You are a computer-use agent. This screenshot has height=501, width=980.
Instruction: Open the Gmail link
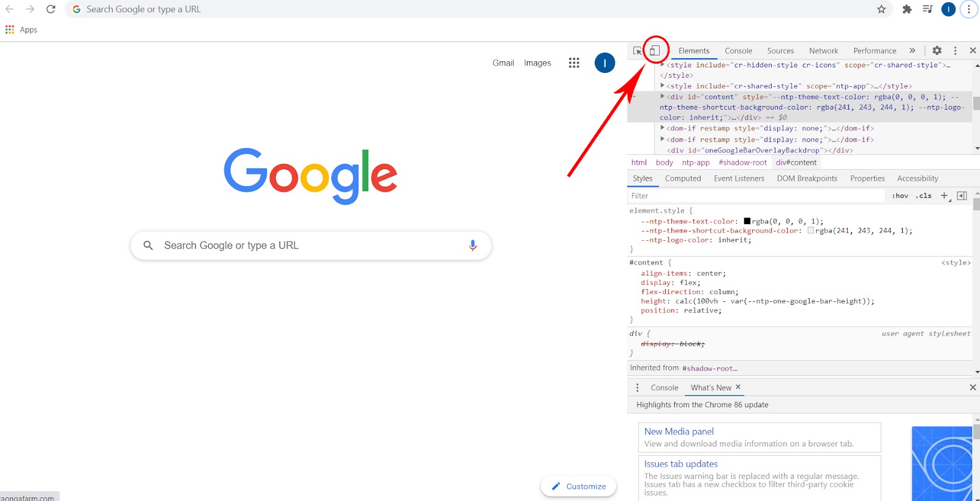click(x=503, y=62)
